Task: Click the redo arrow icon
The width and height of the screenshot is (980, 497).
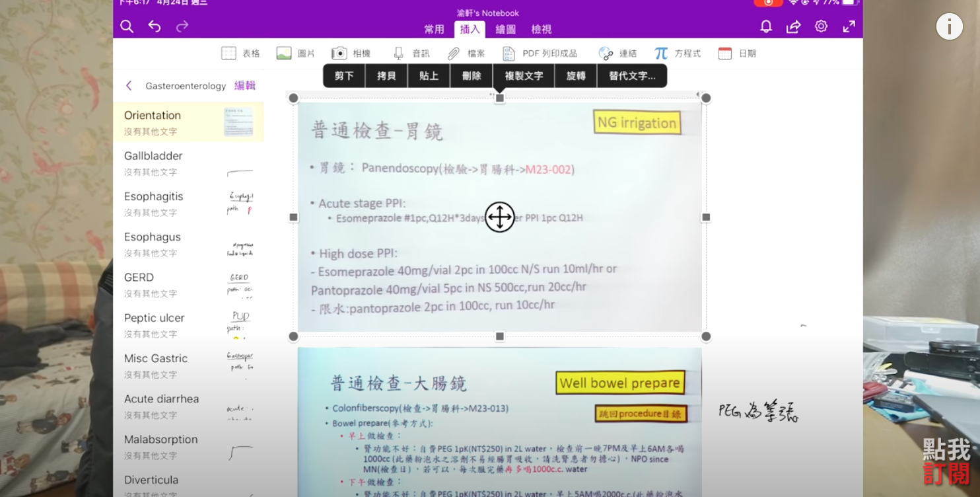Action: coord(182,26)
